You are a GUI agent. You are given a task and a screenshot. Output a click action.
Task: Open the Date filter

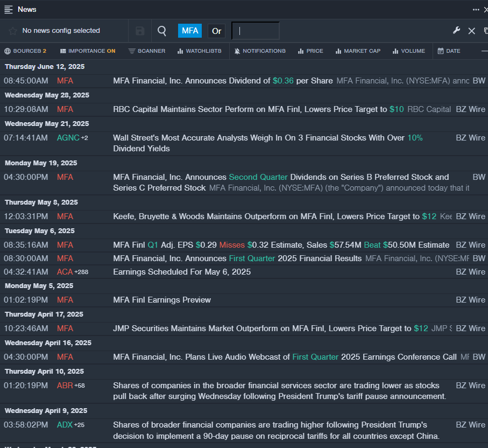coord(449,51)
